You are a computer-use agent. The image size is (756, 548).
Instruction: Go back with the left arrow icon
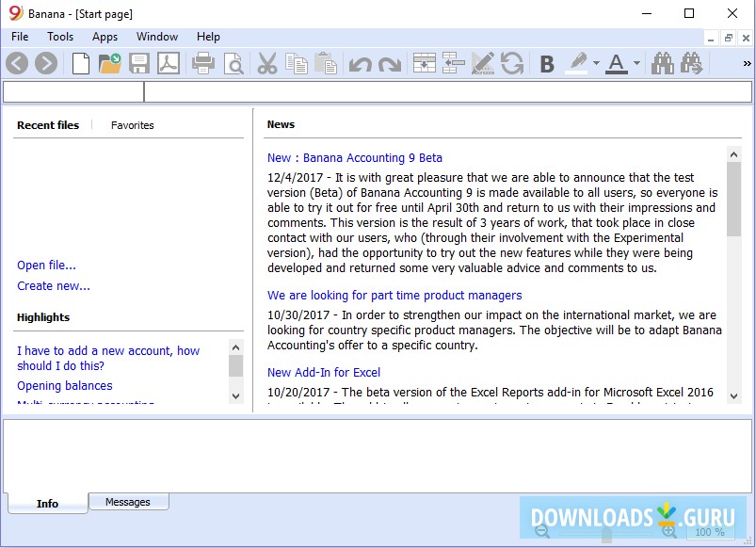[17, 63]
